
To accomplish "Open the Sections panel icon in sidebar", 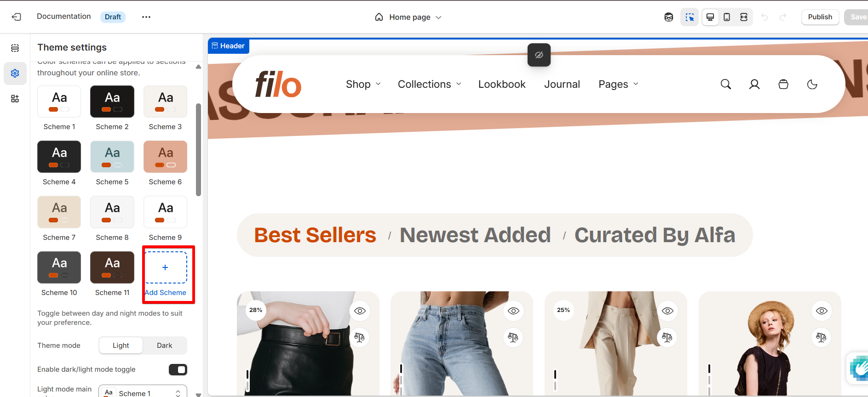I will (x=15, y=48).
